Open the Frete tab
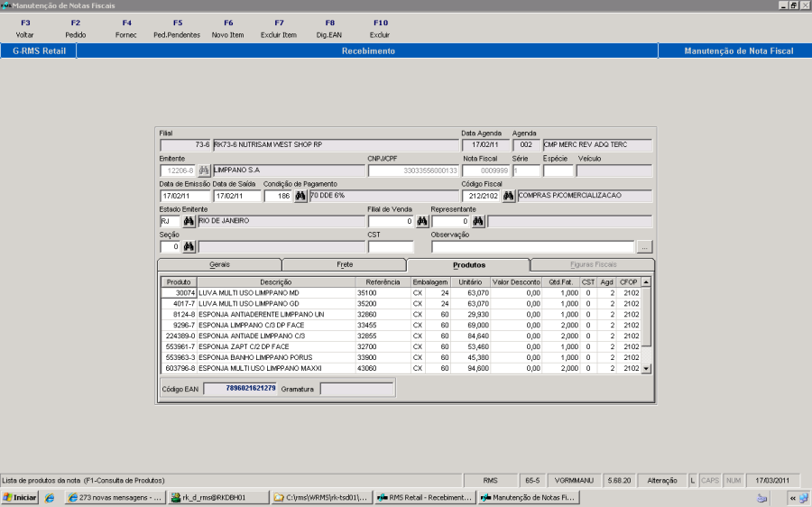 [344, 265]
